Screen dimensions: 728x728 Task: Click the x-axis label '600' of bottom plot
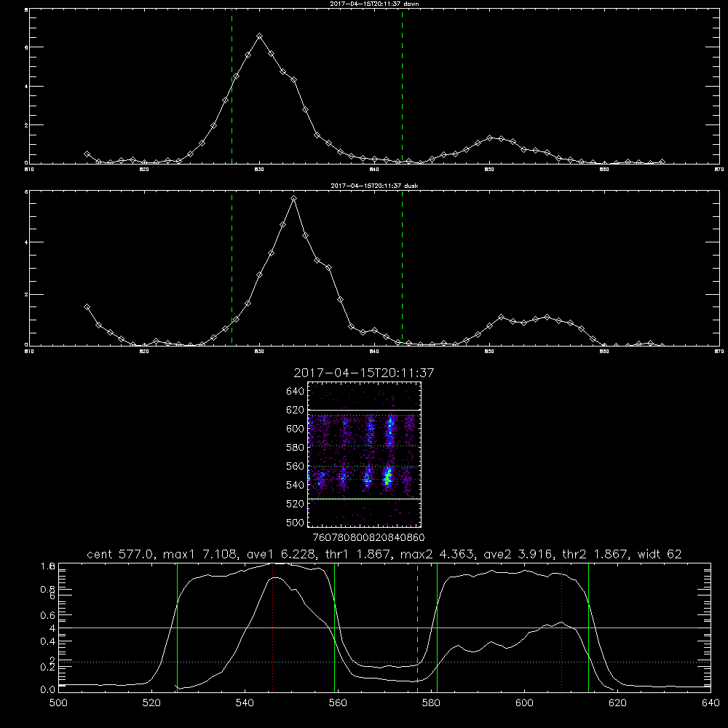click(524, 703)
